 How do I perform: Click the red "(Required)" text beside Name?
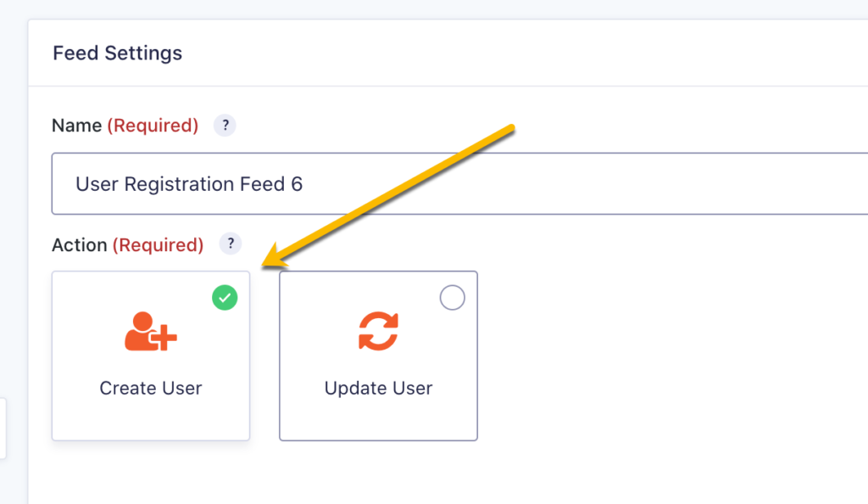(153, 126)
